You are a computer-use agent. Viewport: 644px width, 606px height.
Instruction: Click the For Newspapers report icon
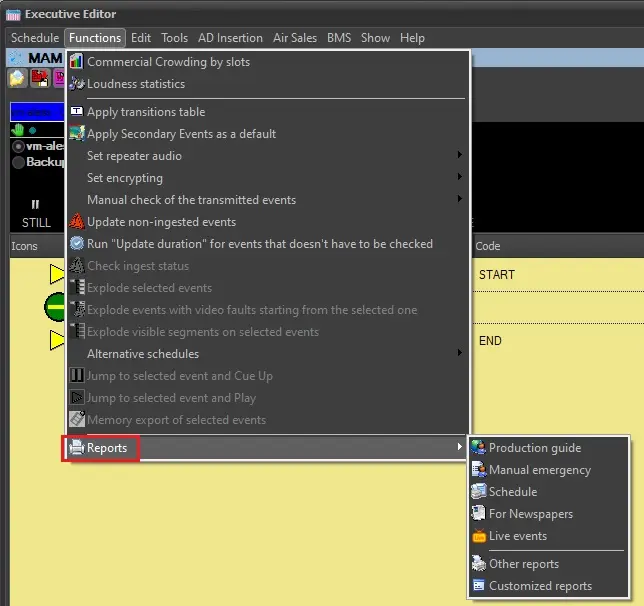479,514
